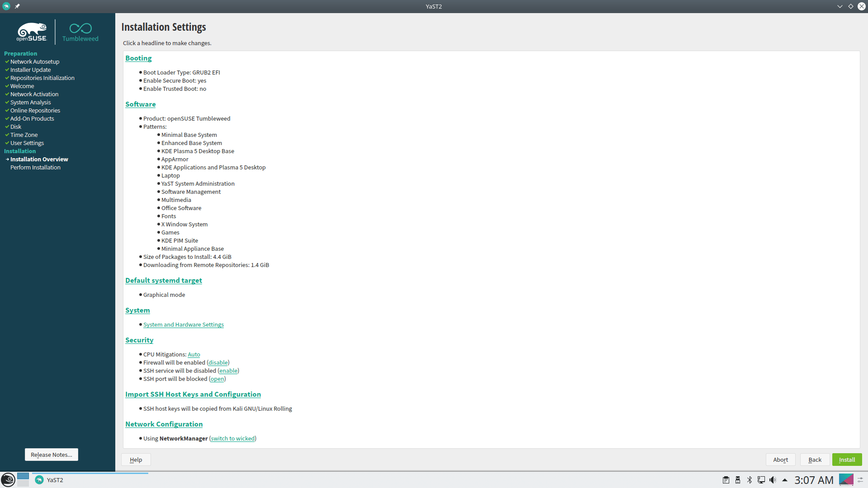868x488 pixels.
Task: Open the SSH port via open link
Action: point(217,379)
